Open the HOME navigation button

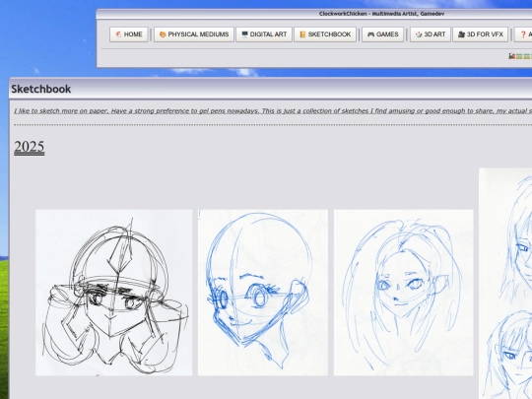pos(129,34)
